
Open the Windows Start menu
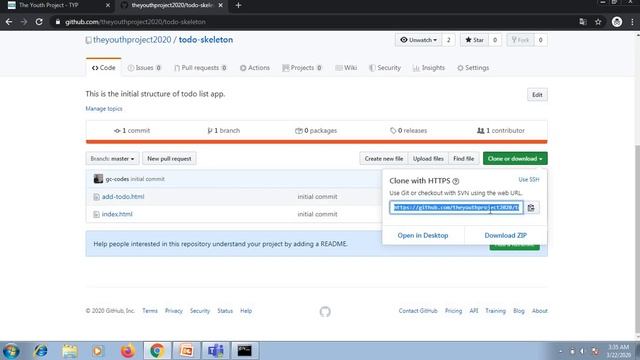(11, 351)
